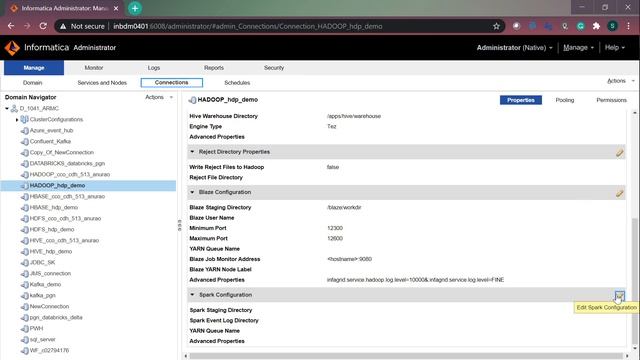This screenshot has width=640, height=360.
Task: Click the HADOOP_hdp_demo header connection icon
Action: [x=192, y=100]
